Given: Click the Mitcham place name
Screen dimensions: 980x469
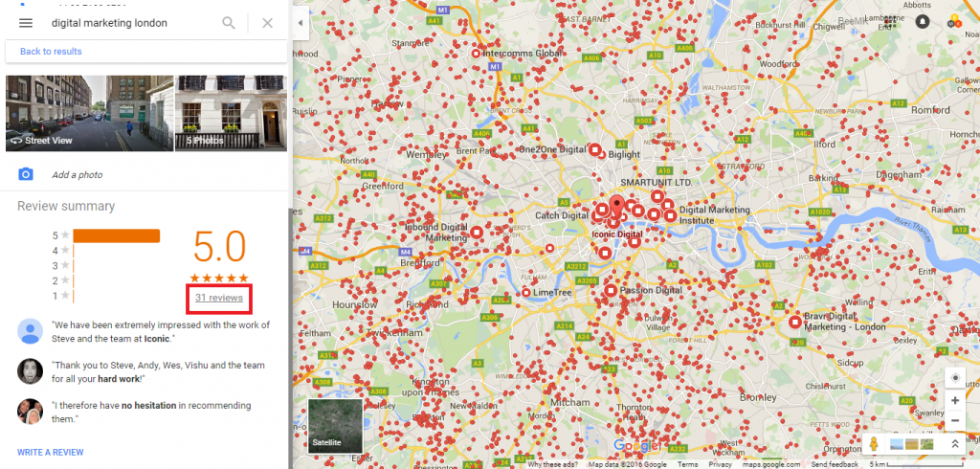Looking at the screenshot, I should 570,402.
